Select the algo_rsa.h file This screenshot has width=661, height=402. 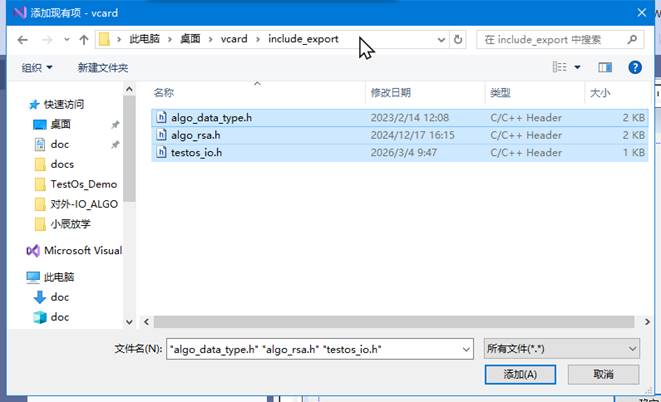[x=196, y=135]
